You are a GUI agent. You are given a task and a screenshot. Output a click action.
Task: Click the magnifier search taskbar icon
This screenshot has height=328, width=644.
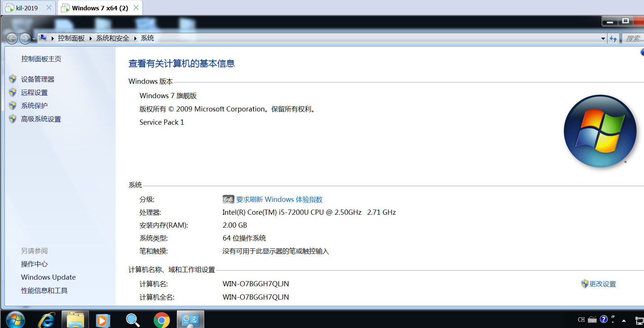[x=132, y=320]
